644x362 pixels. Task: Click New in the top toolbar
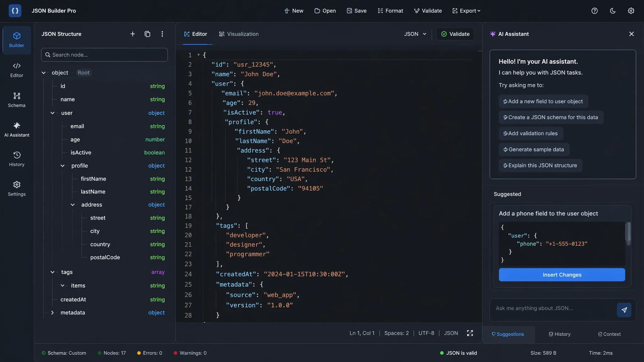(x=294, y=11)
